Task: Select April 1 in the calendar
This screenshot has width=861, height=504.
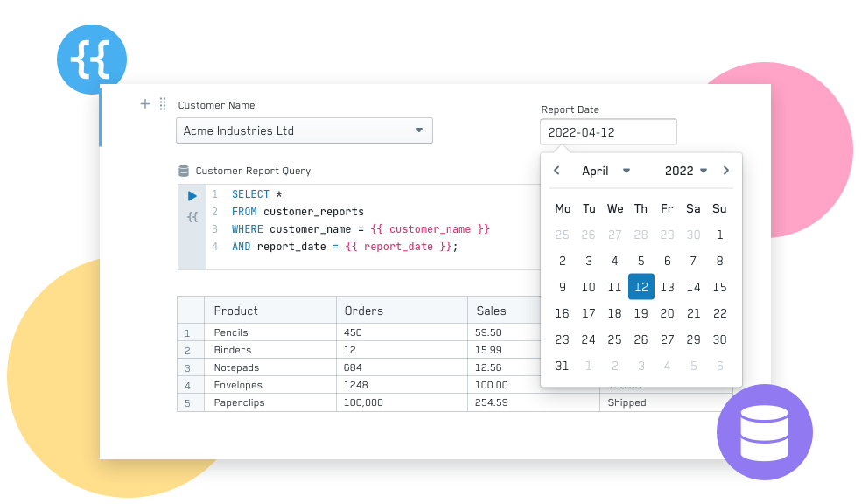Action: pyautogui.click(x=719, y=234)
